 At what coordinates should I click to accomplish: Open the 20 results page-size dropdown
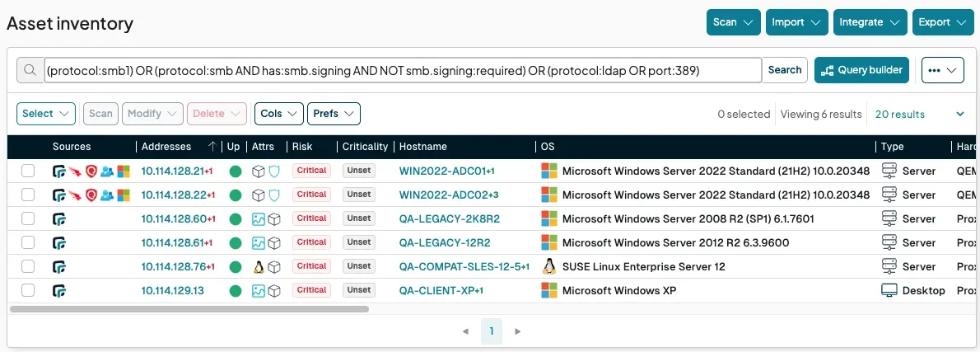coord(920,114)
